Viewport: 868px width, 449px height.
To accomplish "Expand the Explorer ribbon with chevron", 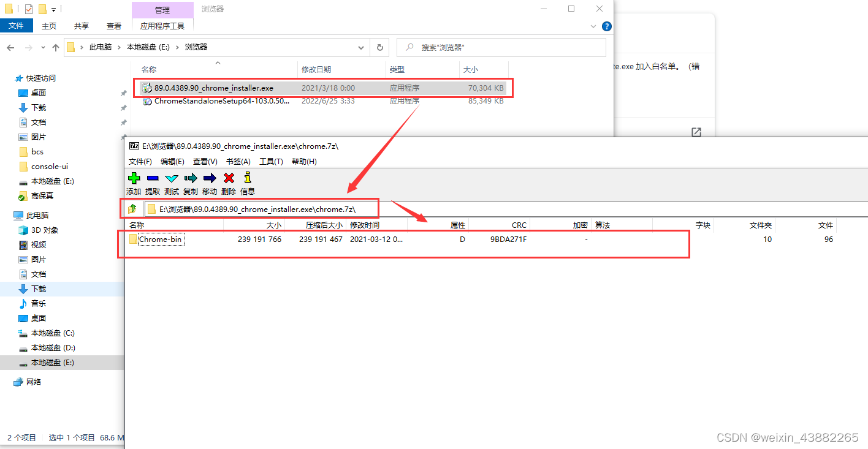I will (593, 26).
